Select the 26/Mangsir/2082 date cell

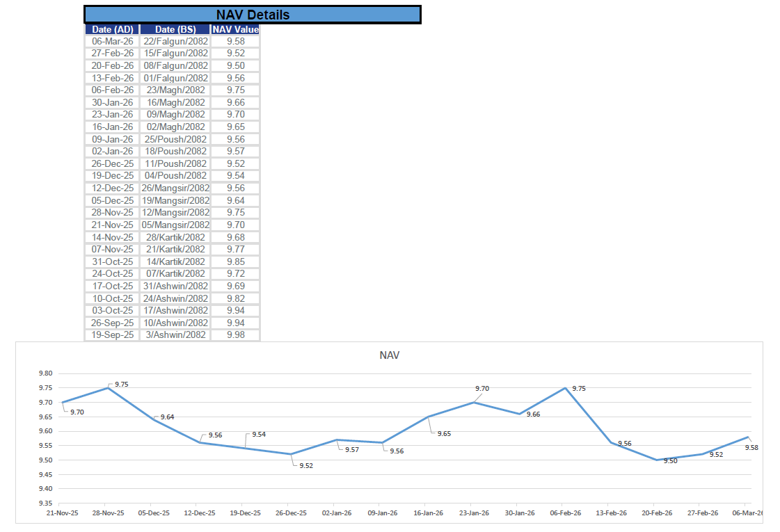pyautogui.click(x=175, y=188)
